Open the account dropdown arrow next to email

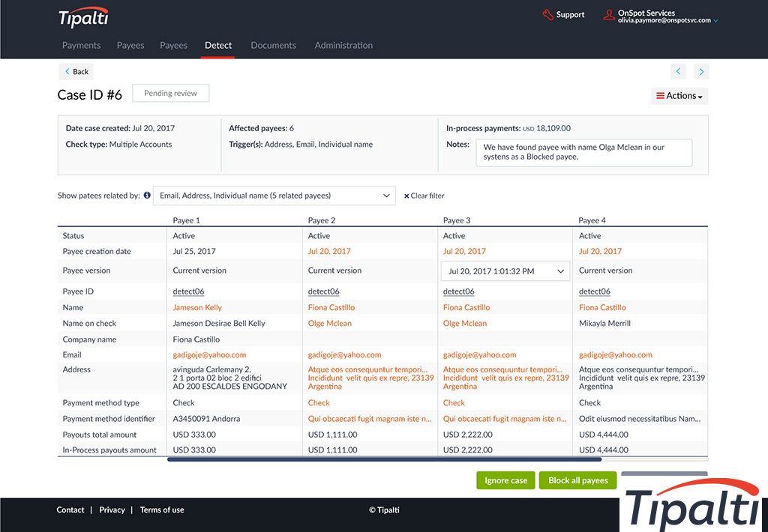pyautogui.click(x=715, y=20)
